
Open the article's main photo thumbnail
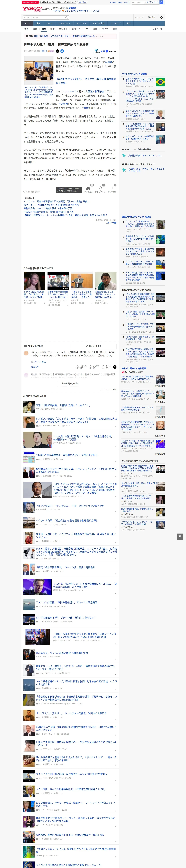point(39,71)
